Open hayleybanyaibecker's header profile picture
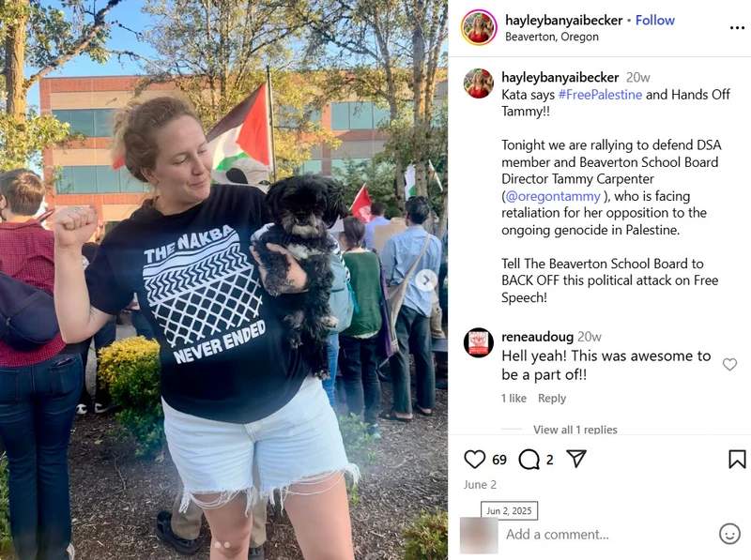Image resolution: width=751 pixels, height=560 pixels. click(x=479, y=27)
